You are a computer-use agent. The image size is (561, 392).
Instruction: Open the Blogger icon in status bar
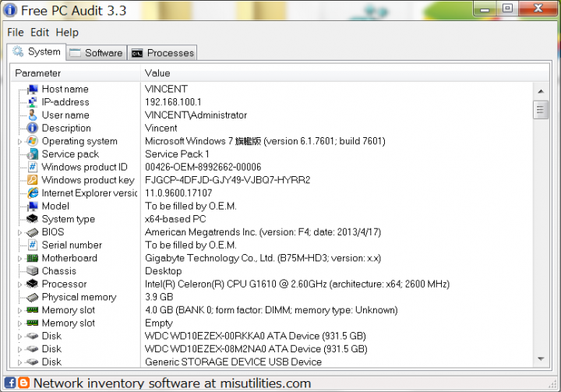pyautogui.click(x=23, y=383)
